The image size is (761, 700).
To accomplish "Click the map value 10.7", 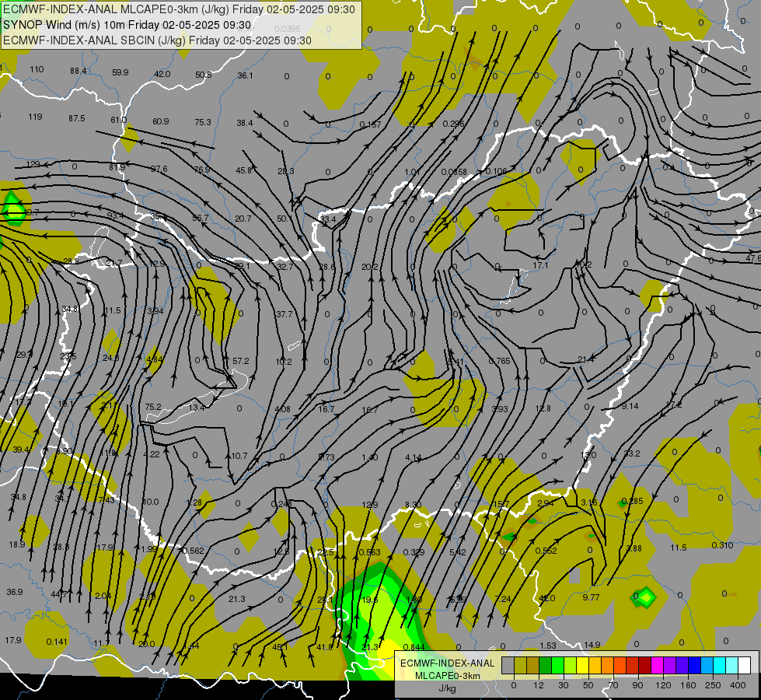I will (x=239, y=456).
